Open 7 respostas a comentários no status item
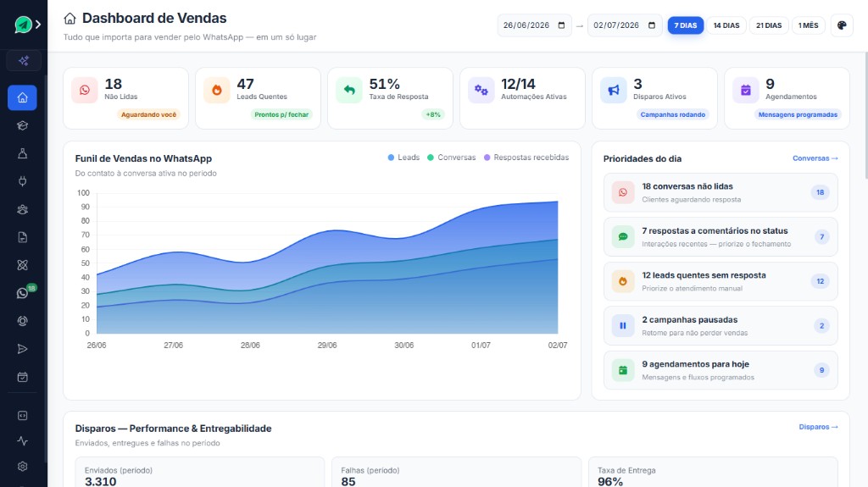 (721, 237)
